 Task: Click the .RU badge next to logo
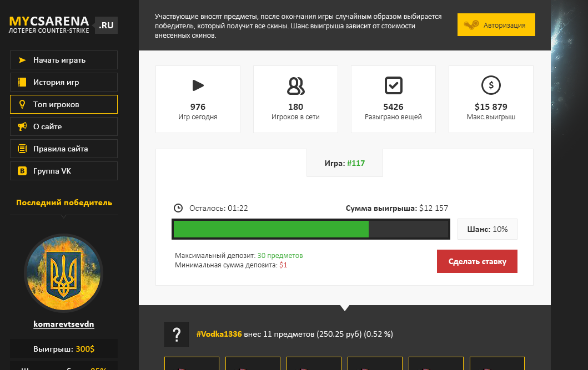106,25
